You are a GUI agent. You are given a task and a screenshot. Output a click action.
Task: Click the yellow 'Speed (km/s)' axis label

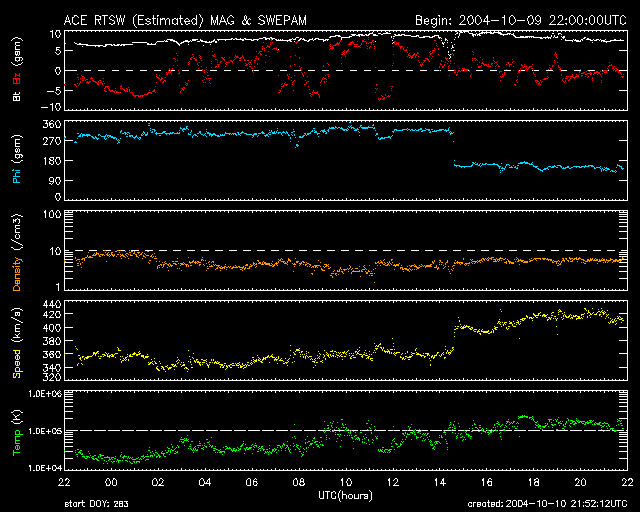point(17,343)
